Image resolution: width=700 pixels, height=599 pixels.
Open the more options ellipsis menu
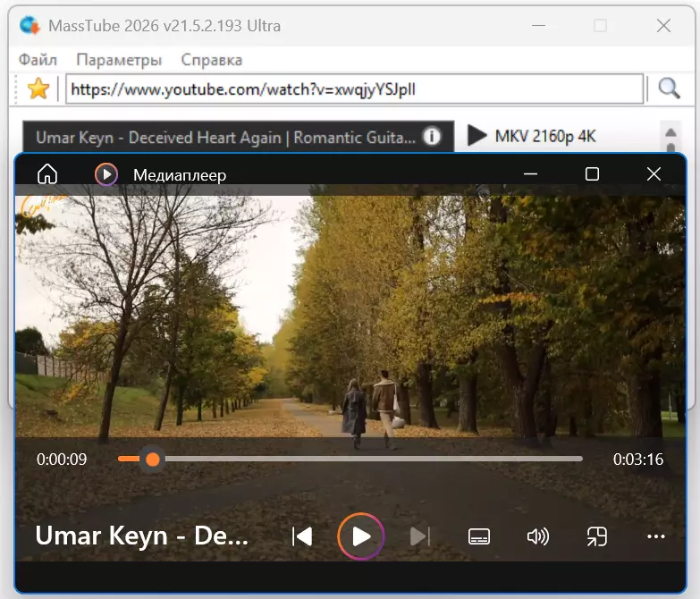656,536
